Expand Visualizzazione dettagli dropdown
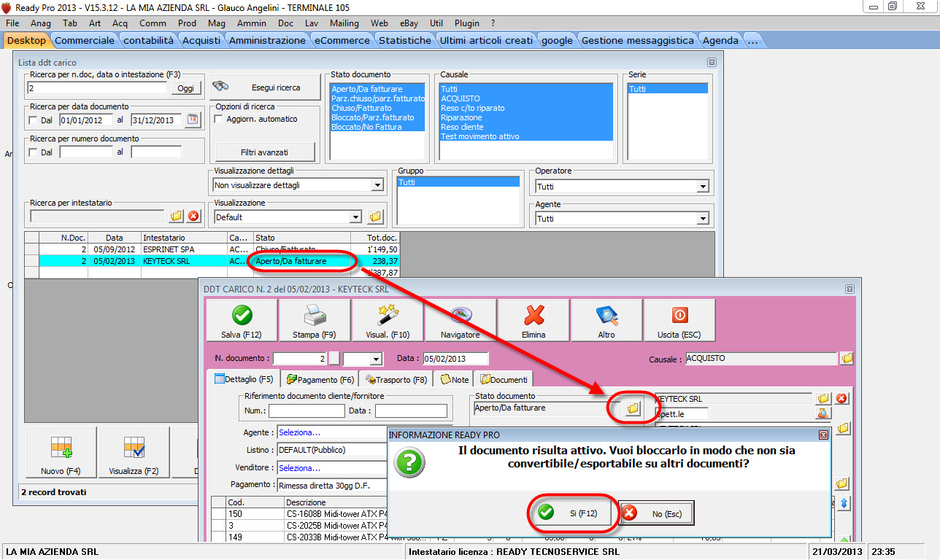The image size is (940, 560). click(377, 185)
